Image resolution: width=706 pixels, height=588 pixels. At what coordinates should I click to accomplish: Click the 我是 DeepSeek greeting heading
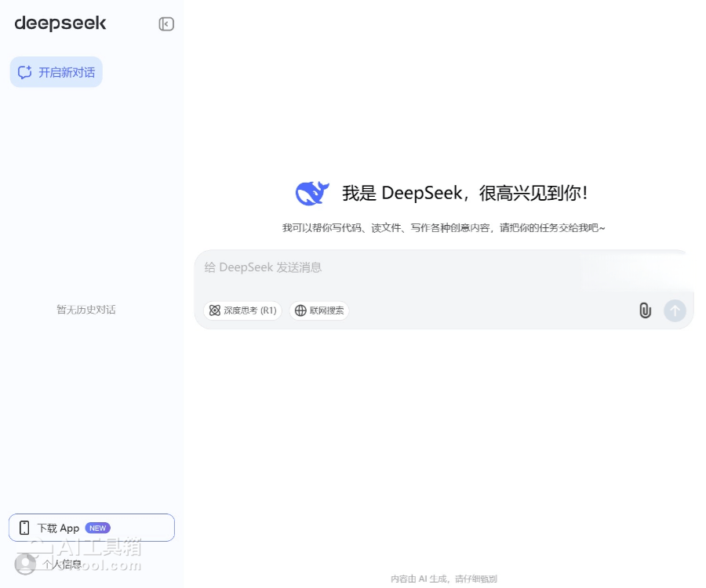pyautogui.click(x=464, y=193)
